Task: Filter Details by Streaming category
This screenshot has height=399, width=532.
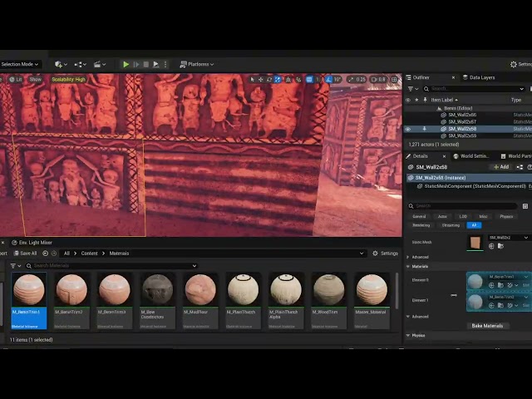Action: coord(451,225)
